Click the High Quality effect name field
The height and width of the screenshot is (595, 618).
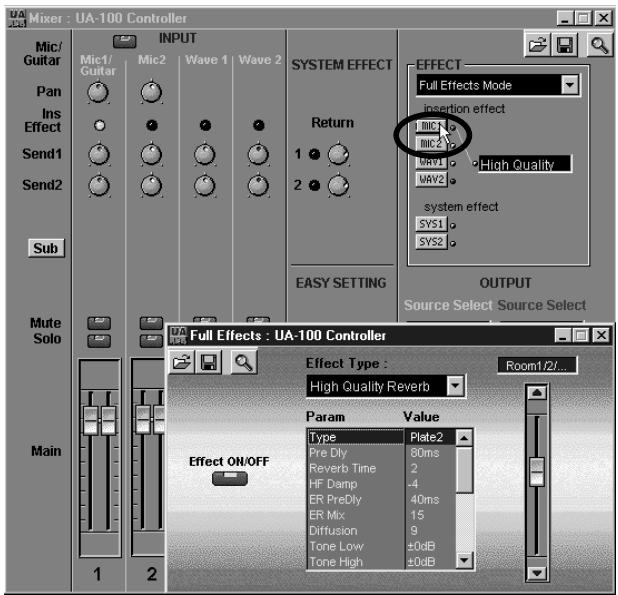pos(525,164)
